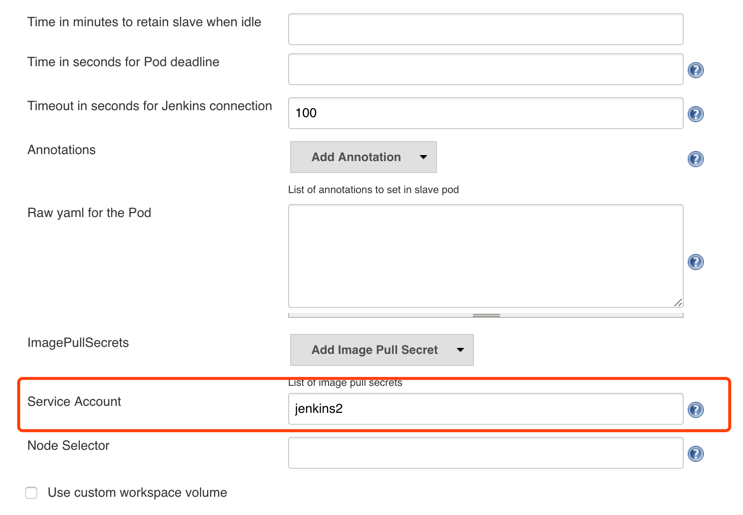The height and width of the screenshot is (515, 743).
Task: Open Service Account help icon
Action: pos(696,410)
